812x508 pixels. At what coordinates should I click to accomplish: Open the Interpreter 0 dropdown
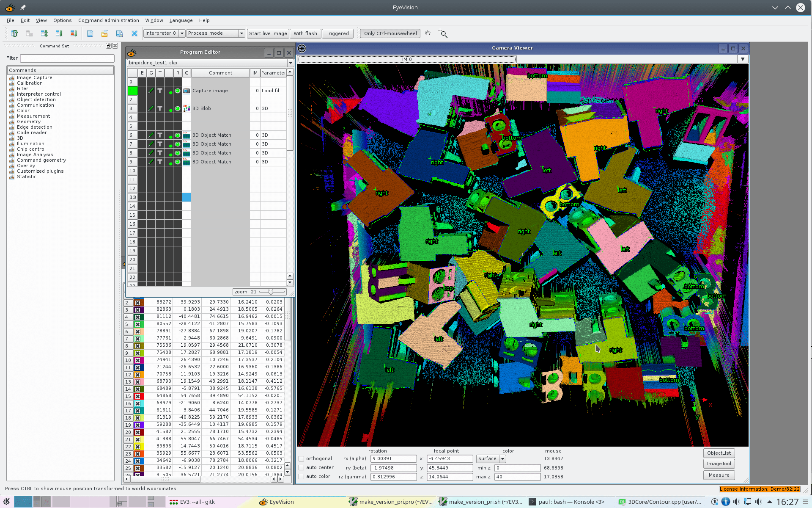(x=165, y=33)
